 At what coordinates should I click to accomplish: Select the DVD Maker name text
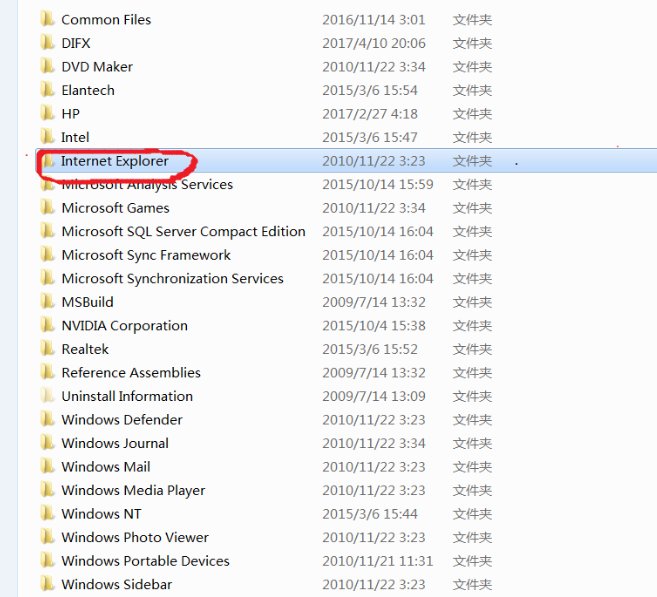(x=97, y=67)
